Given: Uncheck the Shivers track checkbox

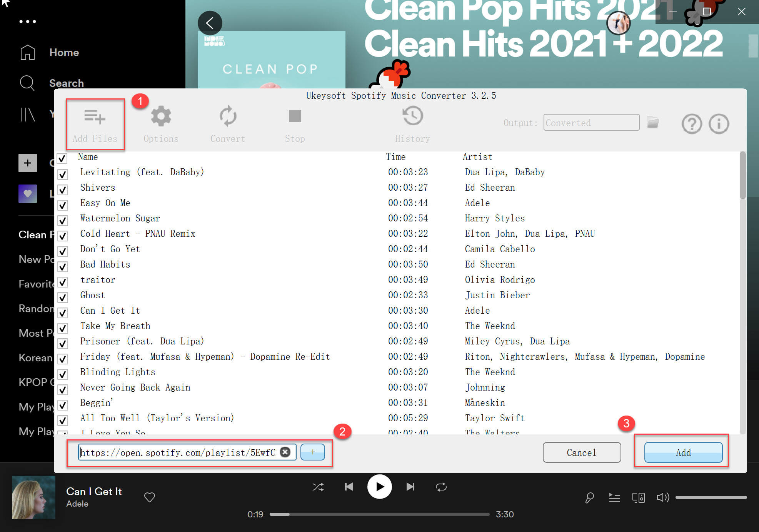Looking at the screenshot, I should pos(63,190).
